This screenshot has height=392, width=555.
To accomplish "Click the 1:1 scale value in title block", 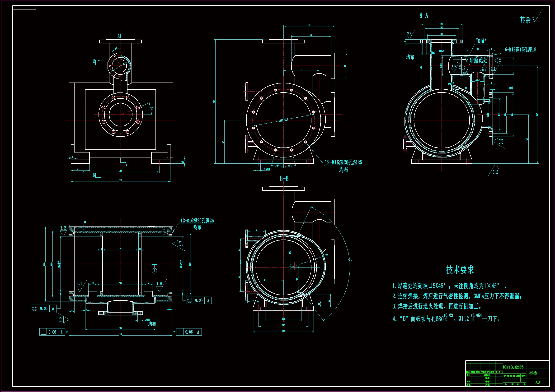I will pyautogui.click(x=523, y=380).
